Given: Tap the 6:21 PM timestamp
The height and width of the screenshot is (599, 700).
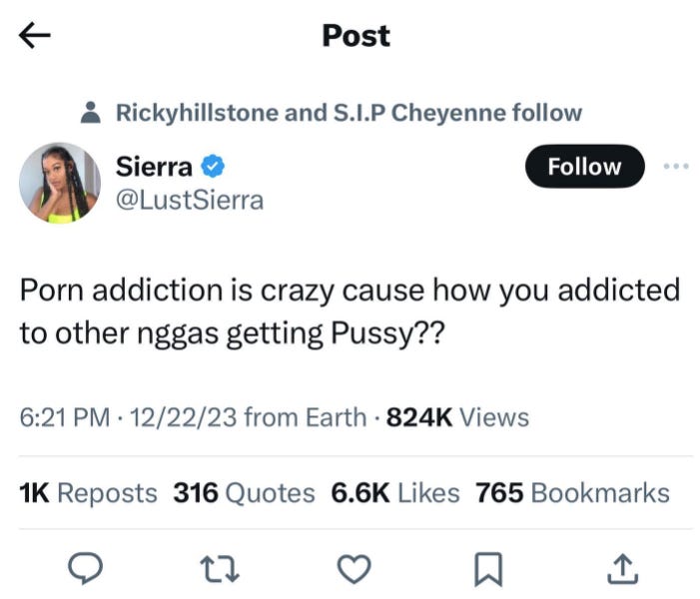Looking at the screenshot, I should pos(65,417).
